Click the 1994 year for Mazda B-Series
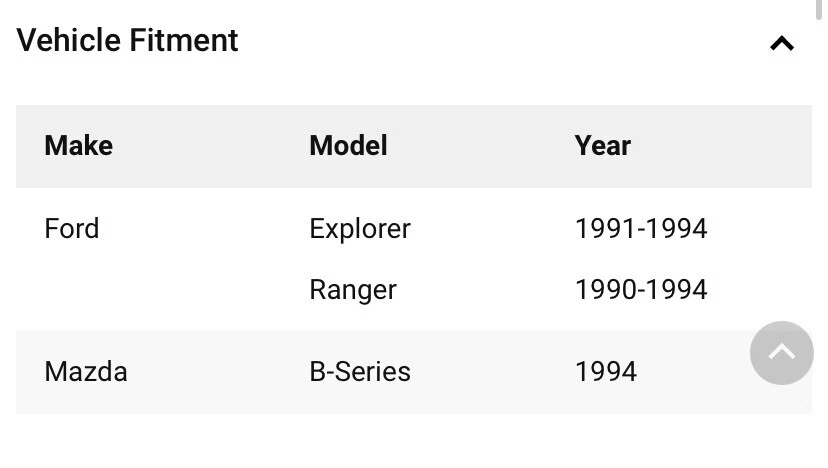Screen dimensions: 828x468 606,372
